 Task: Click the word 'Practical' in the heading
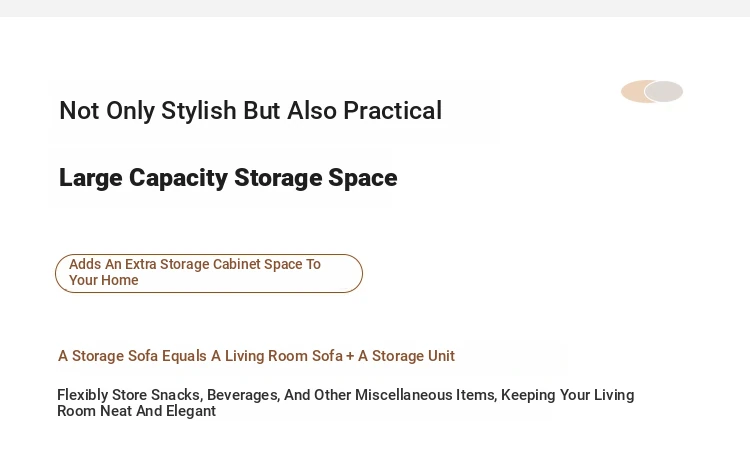coord(393,111)
